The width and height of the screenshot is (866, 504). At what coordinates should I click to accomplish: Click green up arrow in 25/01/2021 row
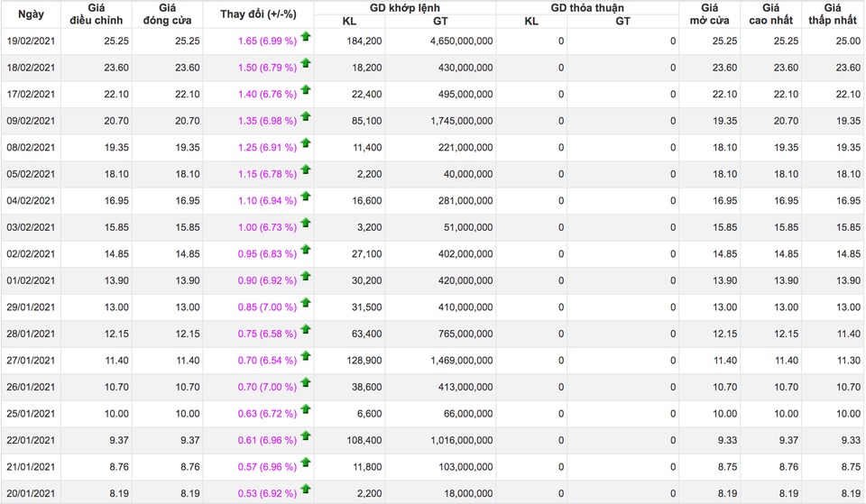(x=306, y=409)
